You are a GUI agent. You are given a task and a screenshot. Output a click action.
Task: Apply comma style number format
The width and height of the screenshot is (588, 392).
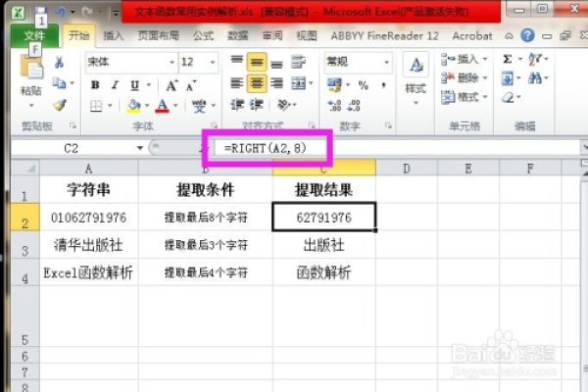pyautogui.click(x=383, y=85)
